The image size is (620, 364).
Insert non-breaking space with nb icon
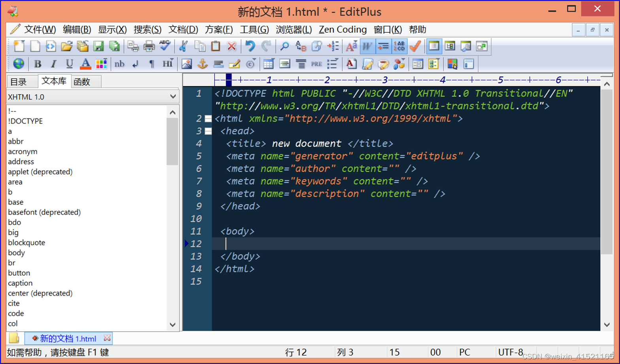coord(119,64)
